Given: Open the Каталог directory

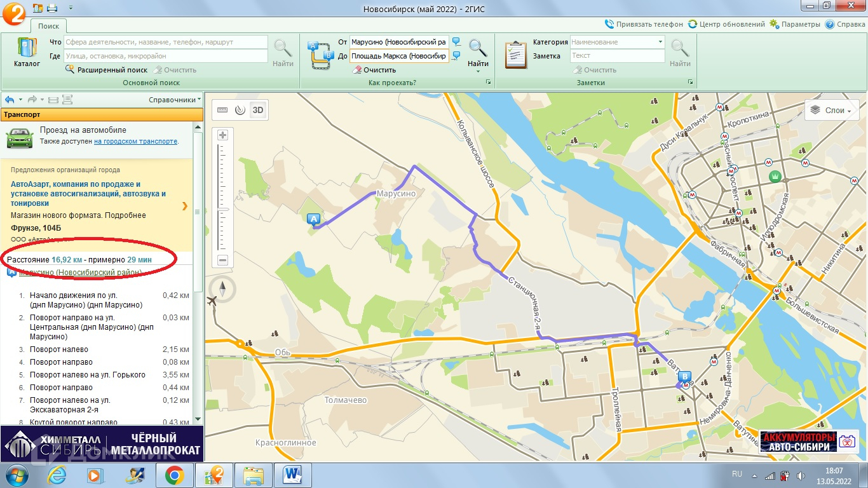Looking at the screenshot, I should pos(27,53).
